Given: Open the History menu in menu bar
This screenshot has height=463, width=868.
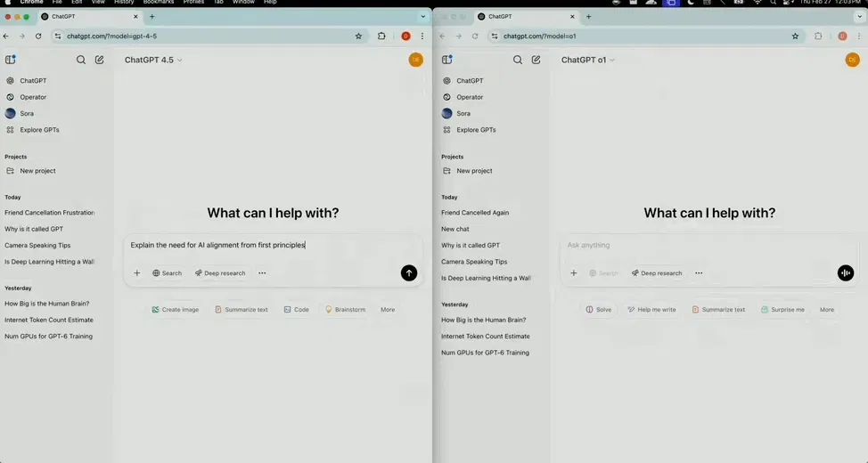Looking at the screenshot, I should pyautogui.click(x=124, y=3).
